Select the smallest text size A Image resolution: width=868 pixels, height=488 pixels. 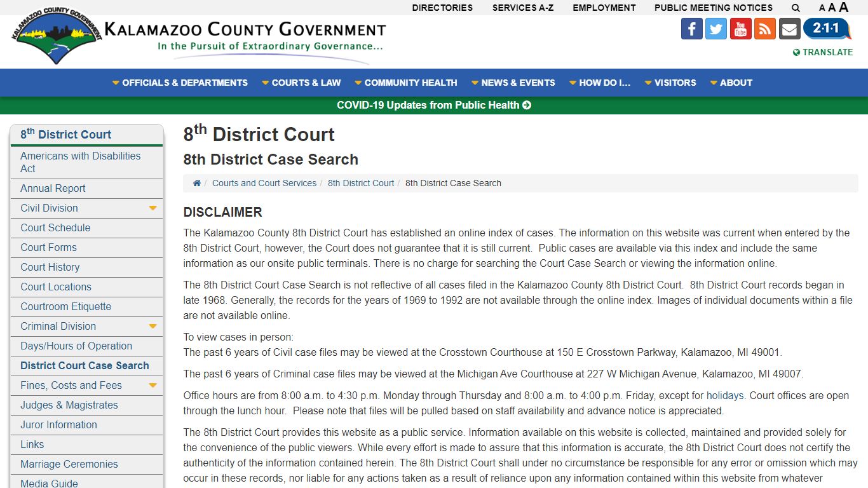coord(822,8)
